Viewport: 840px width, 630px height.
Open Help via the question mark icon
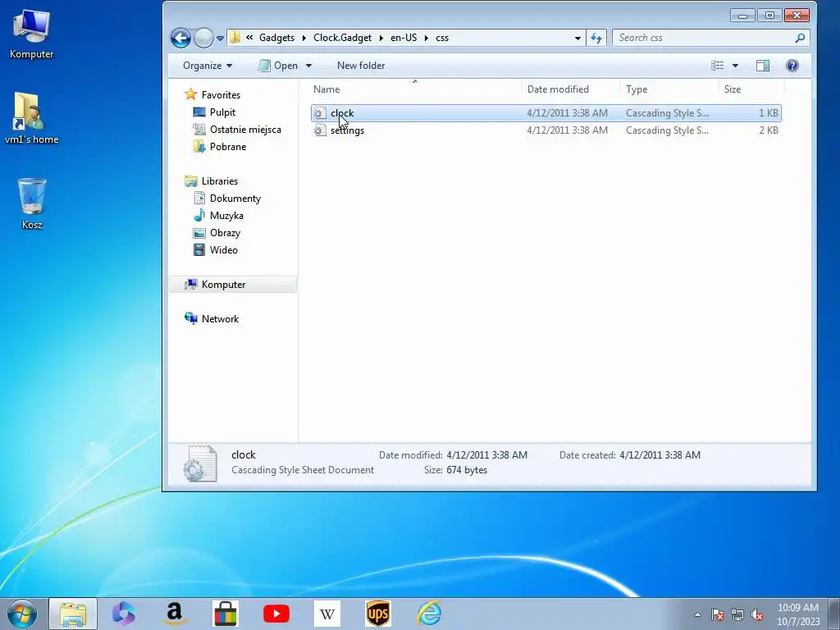point(792,66)
